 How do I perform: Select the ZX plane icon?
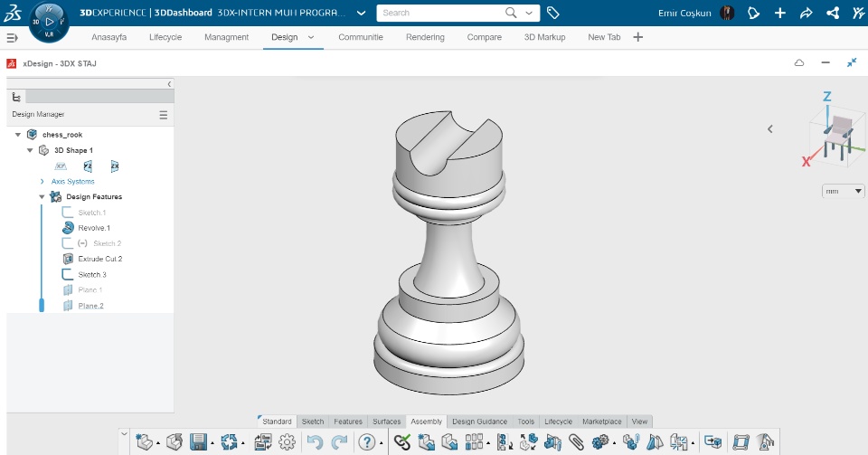click(115, 166)
